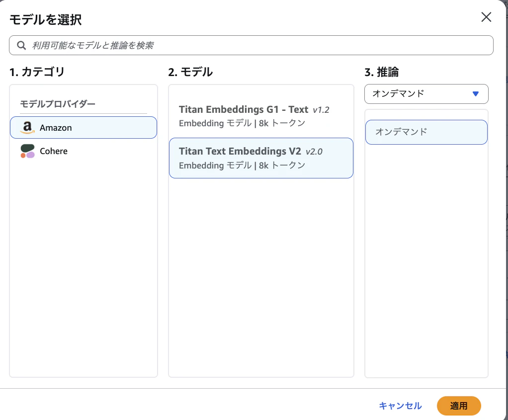Viewport: 508px width, 420px height.
Task: Click the search magnifier icon
Action: click(21, 45)
